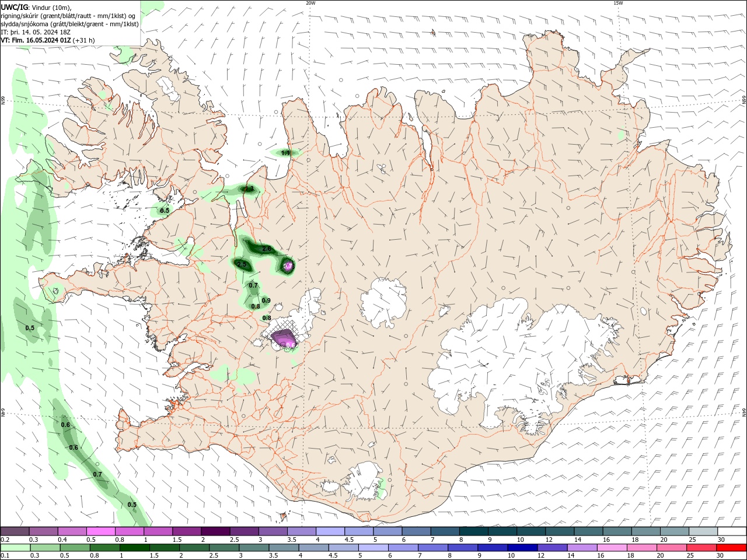
Task: Click the white 30 mm snow scale swatch
Action: pyautogui.click(x=732, y=531)
